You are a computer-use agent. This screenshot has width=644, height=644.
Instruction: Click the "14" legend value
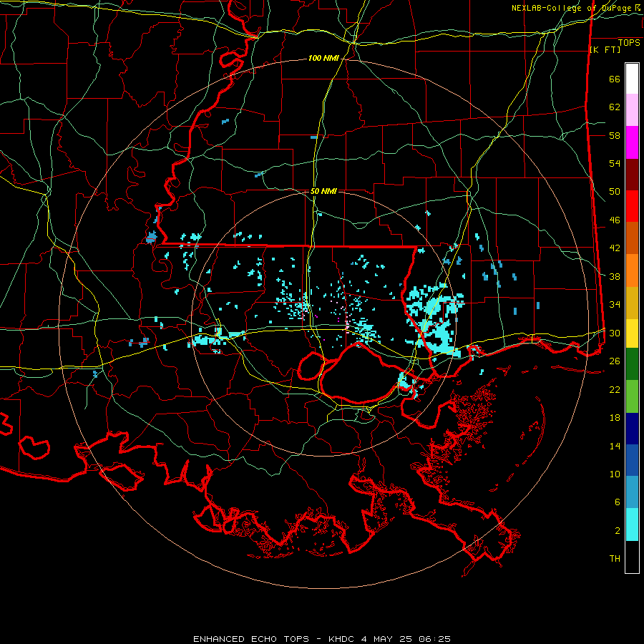coord(615,446)
